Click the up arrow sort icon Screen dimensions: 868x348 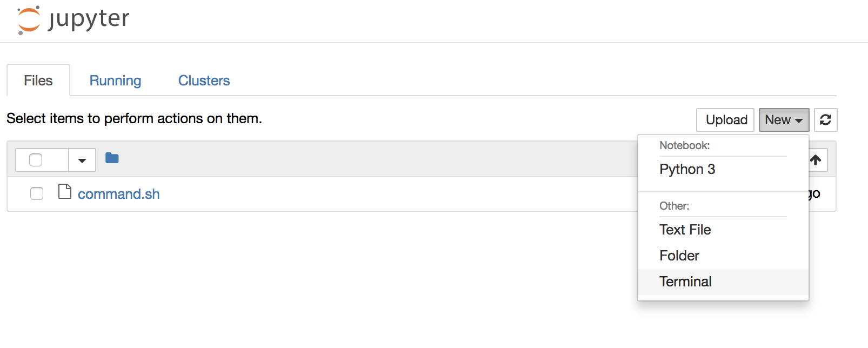coord(816,160)
